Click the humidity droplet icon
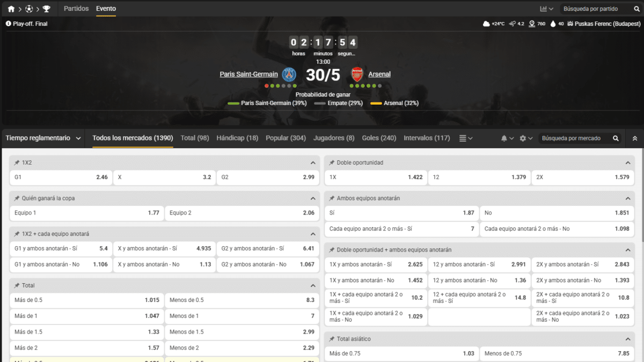Screen dimensions: 644x362 click(x=553, y=24)
